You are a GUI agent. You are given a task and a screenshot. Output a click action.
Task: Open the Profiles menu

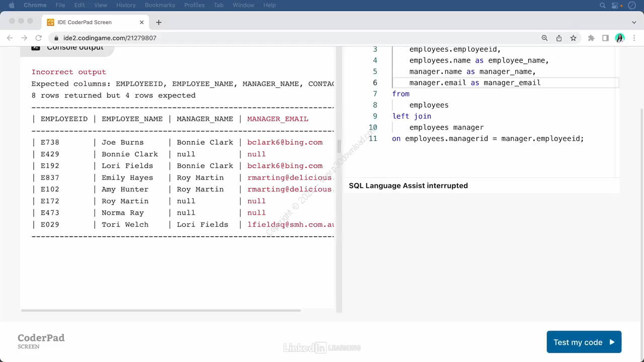(x=194, y=5)
